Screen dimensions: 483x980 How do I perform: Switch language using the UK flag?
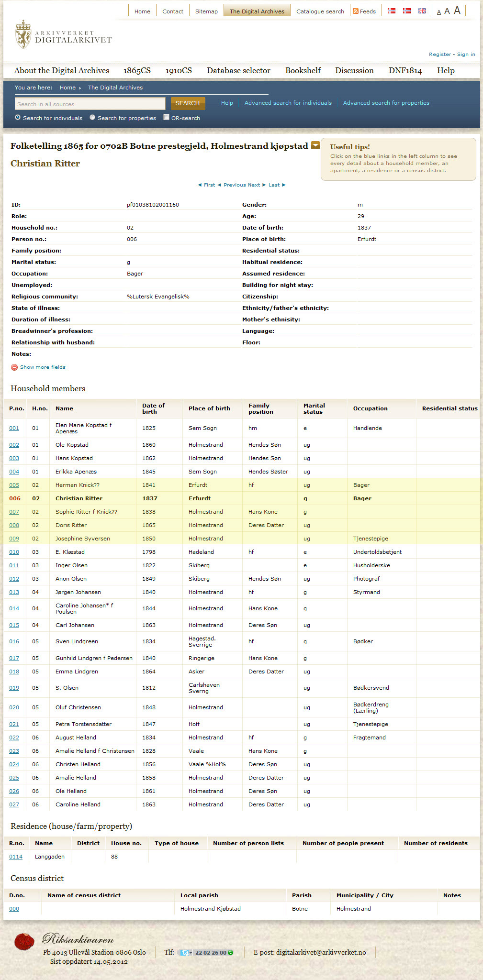click(x=422, y=11)
